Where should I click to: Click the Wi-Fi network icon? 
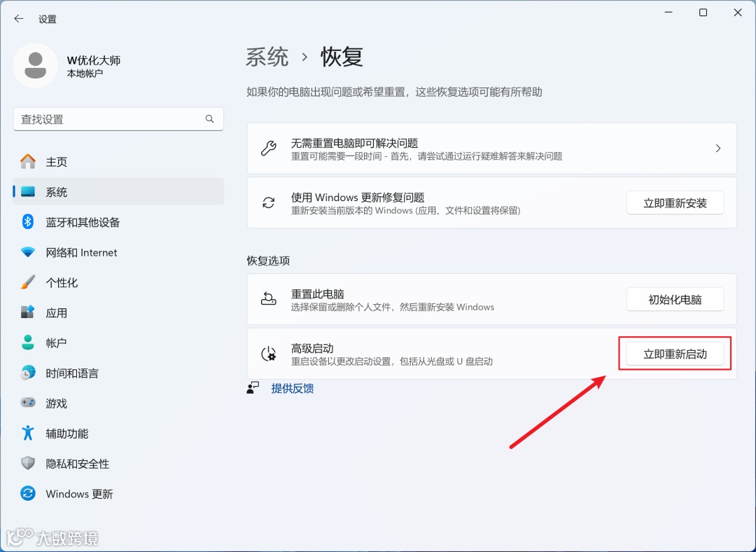click(x=28, y=252)
